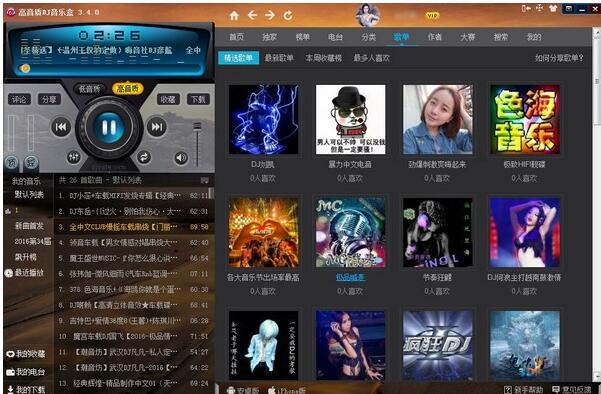Open the 疯狂DJ playlist cover
The height and width of the screenshot is (394, 601).
tap(437, 345)
